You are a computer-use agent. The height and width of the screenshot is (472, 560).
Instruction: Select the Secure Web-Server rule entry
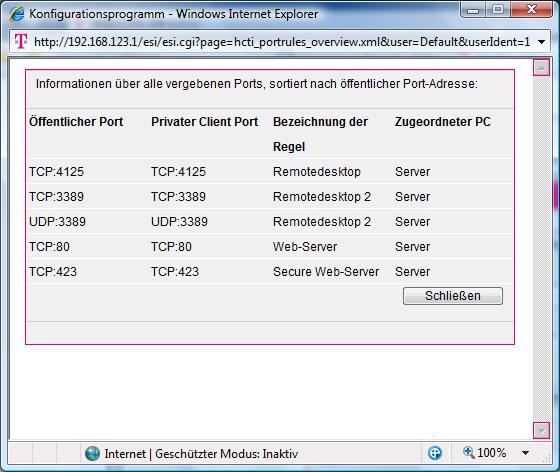coord(326,272)
